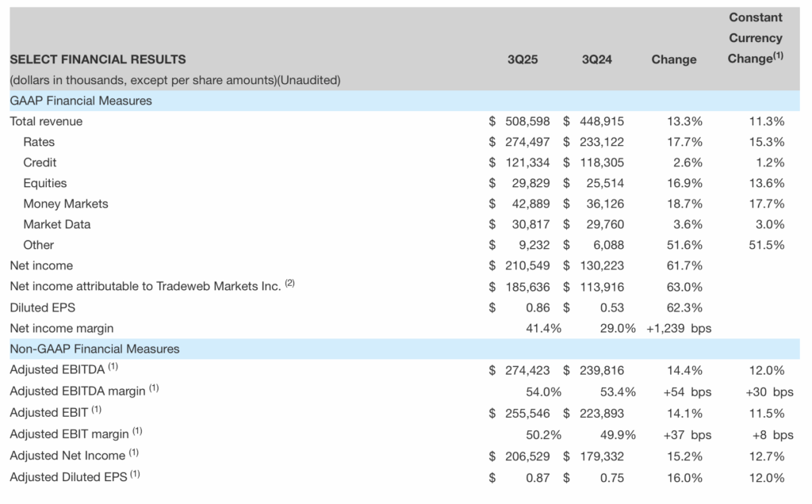812x504 pixels.
Task: Click the Total revenue row label
Action: click(46, 121)
